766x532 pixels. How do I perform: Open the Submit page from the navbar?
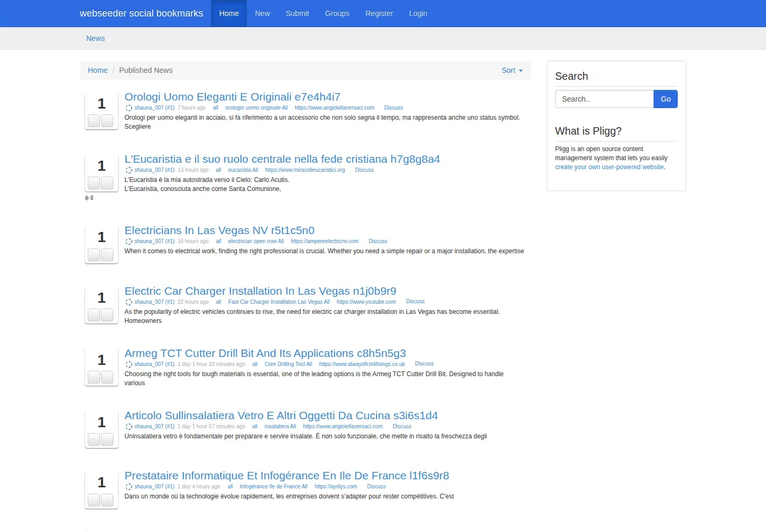pyautogui.click(x=297, y=13)
